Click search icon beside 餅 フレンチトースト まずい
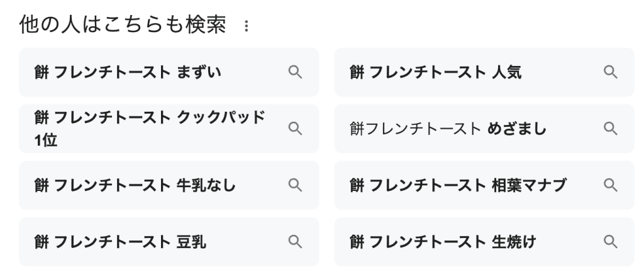This screenshot has width=644, height=280. pos(295,72)
